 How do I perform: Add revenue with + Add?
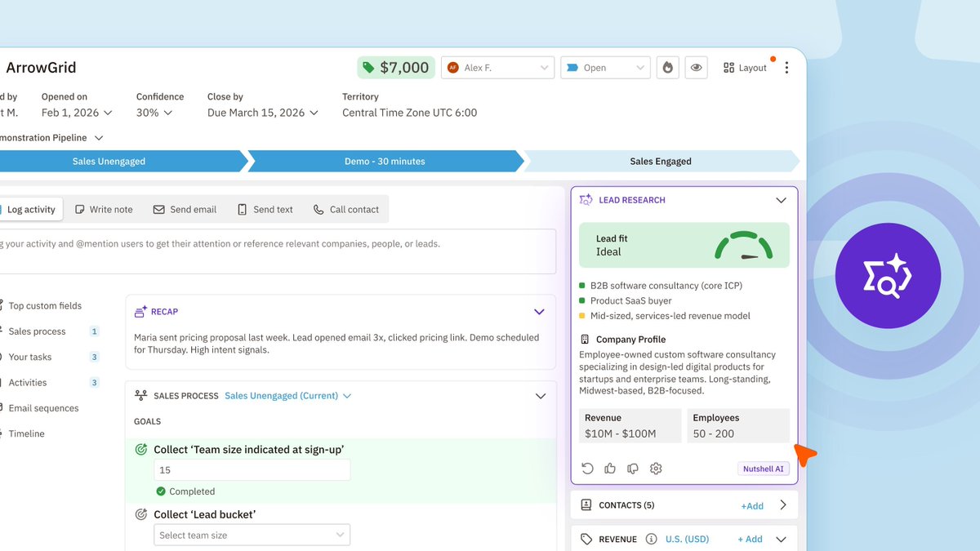(x=750, y=540)
